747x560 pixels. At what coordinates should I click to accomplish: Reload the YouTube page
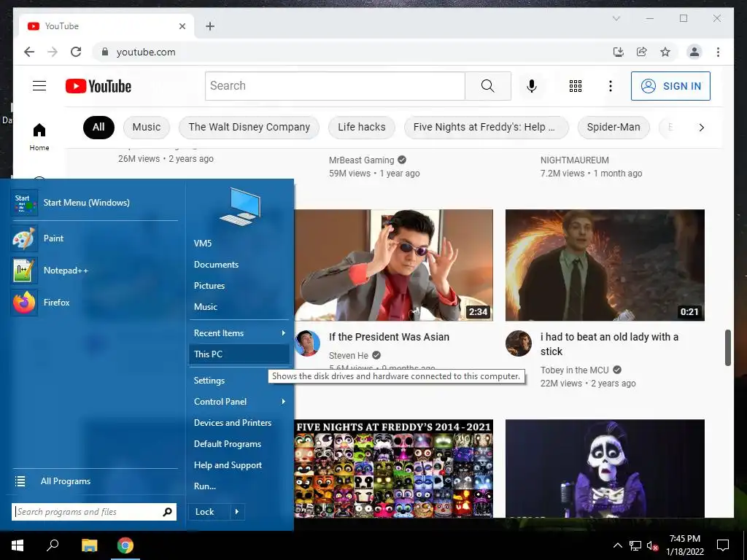(76, 52)
